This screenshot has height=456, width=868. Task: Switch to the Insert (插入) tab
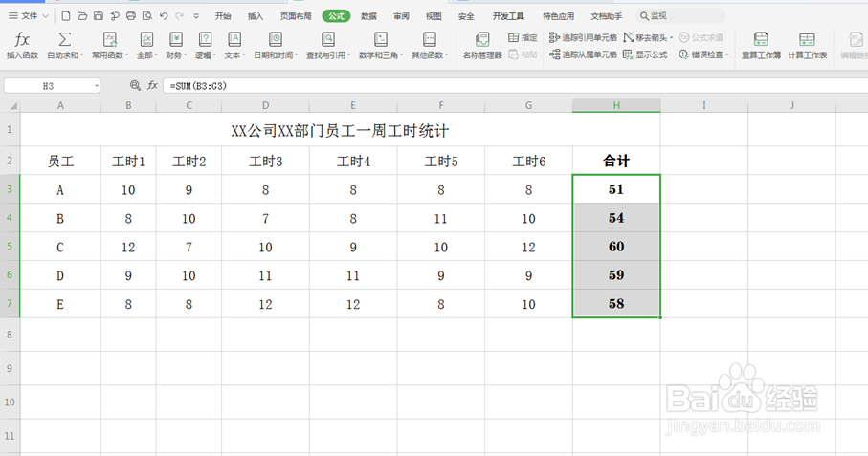(256, 16)
